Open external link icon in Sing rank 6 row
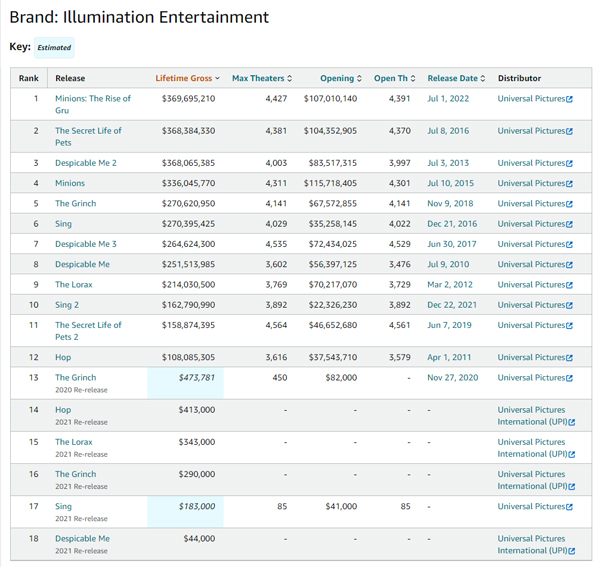 (x=569, y=224)
